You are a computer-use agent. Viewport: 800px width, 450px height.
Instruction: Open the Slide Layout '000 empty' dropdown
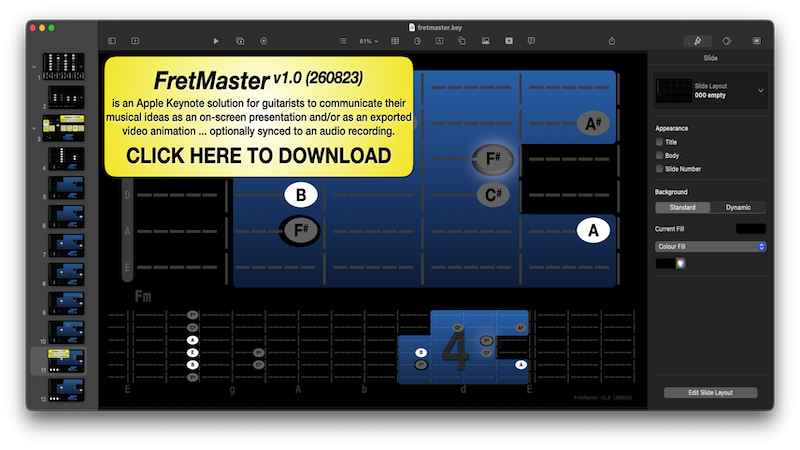coord(711,90)
